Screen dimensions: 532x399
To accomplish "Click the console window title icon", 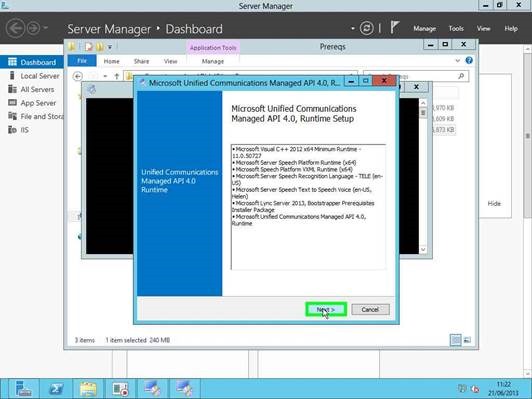I will 91,89.
